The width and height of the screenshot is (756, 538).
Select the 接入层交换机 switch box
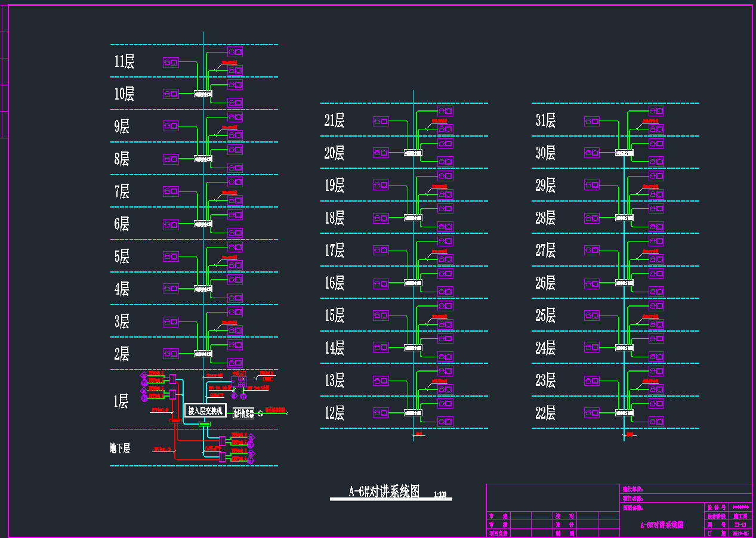[205, 411]
